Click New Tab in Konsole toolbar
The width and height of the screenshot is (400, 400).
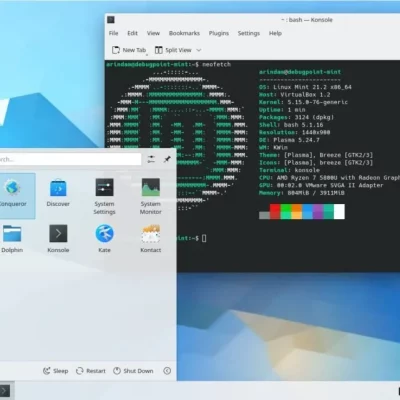click(x=129, y=50)
